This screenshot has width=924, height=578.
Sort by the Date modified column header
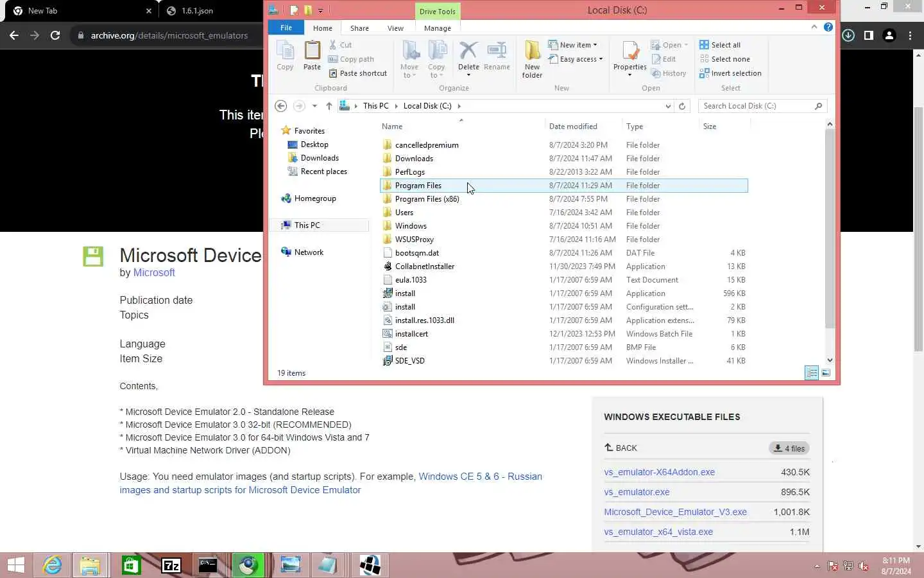[573, 127]
